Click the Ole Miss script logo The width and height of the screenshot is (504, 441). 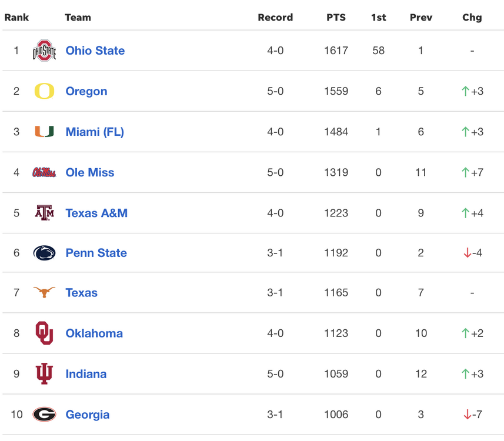44,172
